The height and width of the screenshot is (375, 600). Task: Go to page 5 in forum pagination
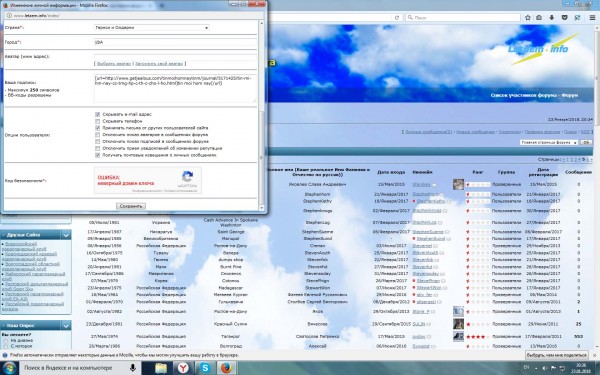coord(583,160)
